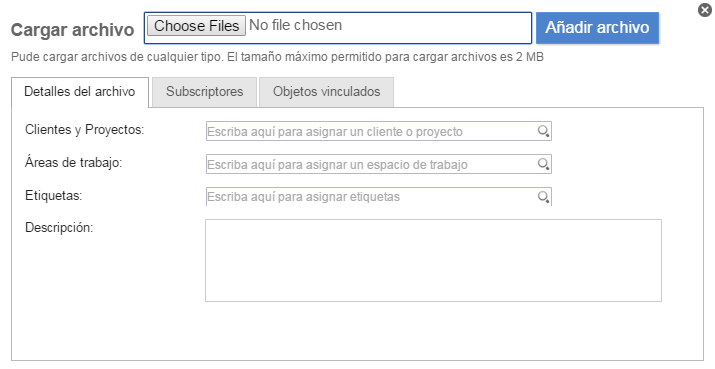Click the search icon in Clientes y Proyectos field
The image size is (715, 369).
click(543, 132)
